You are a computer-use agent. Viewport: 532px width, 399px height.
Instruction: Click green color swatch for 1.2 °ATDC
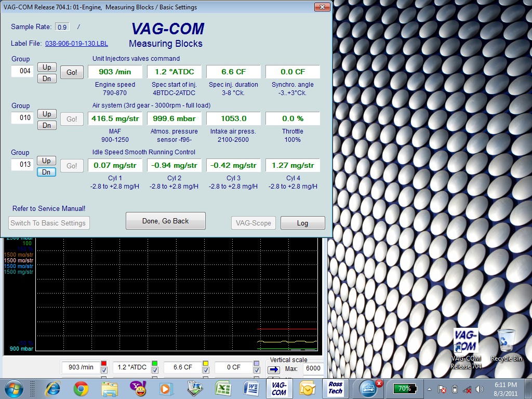pos(155,363)
